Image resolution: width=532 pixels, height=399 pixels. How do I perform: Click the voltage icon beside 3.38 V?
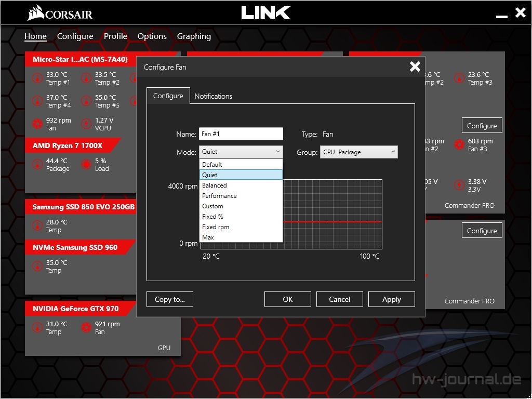pos(459,185)
